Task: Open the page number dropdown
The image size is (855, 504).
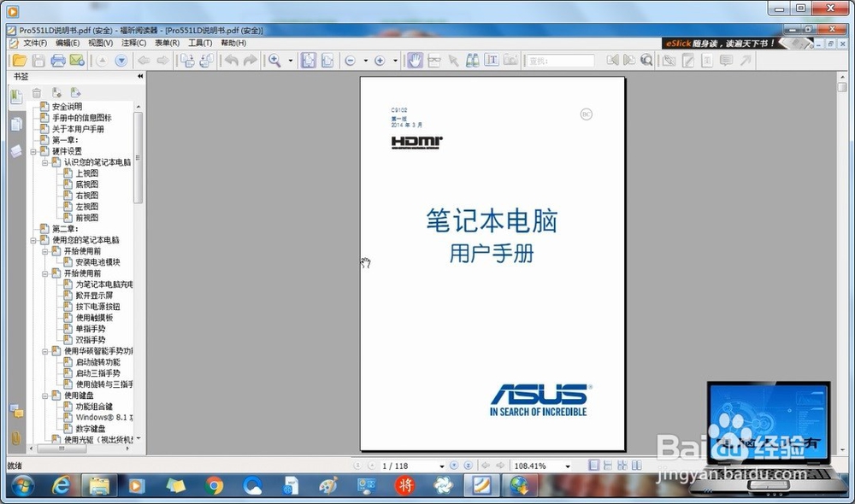Action: 442,466
